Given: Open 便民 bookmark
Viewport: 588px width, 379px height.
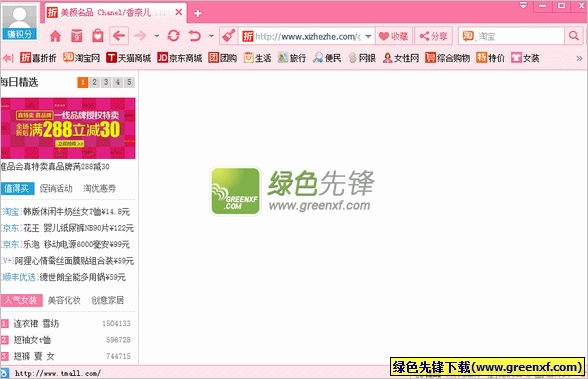Looking at the screenshot, I should 327,58.
